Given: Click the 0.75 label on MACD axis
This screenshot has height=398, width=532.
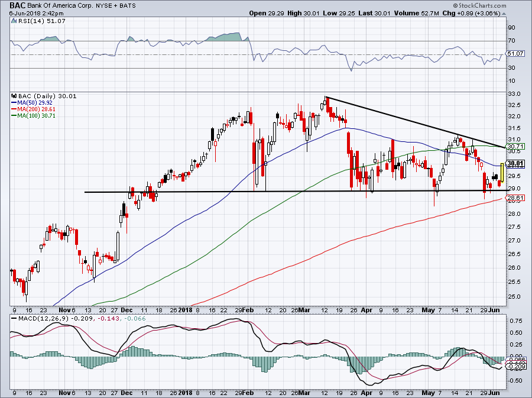Looking at the screenshot, I should tap(515, 321).
